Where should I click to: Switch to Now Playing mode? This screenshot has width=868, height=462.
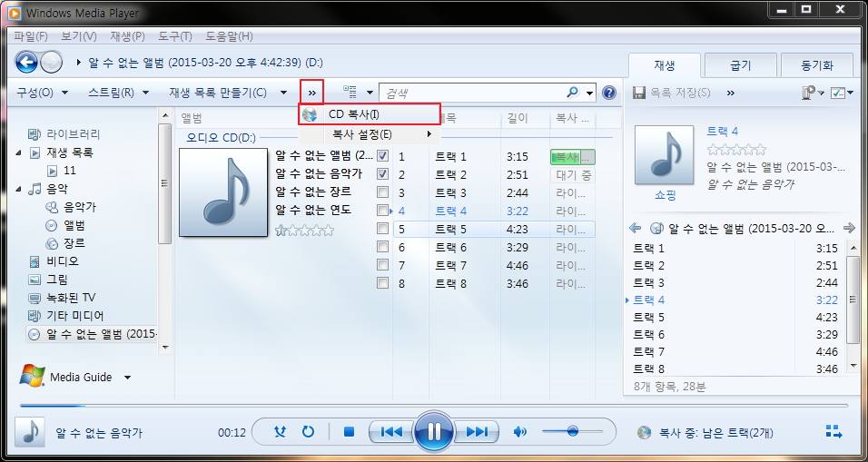point(833,431)
